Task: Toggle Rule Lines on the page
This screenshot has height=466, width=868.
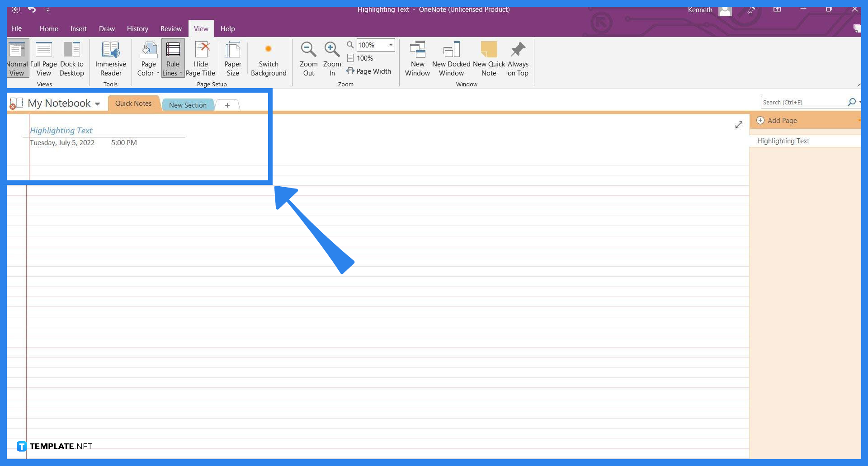Action: pyautogui.click(x=172, y=58)
